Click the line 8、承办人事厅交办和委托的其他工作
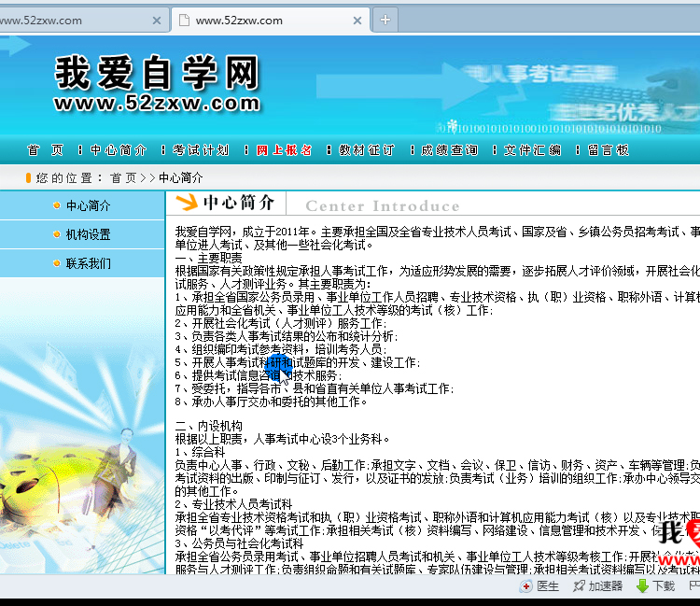This screenshot has width=700, height=606. [271, 402]
